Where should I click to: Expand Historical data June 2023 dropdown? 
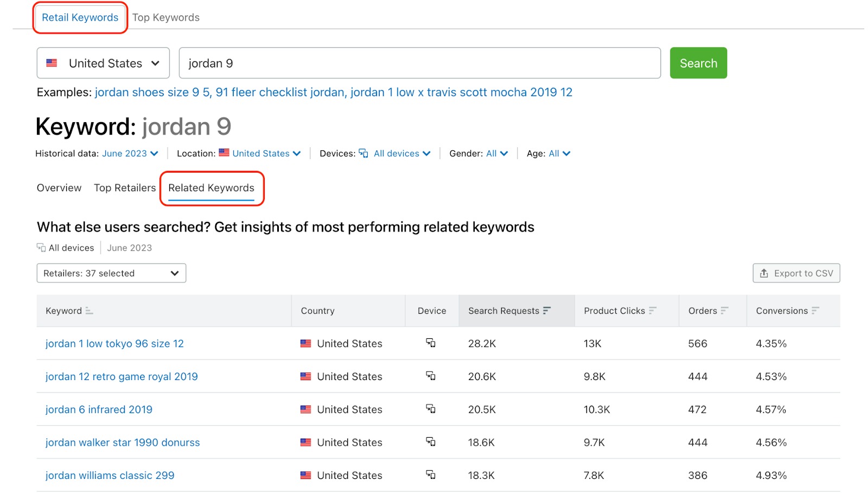[130, 154]
